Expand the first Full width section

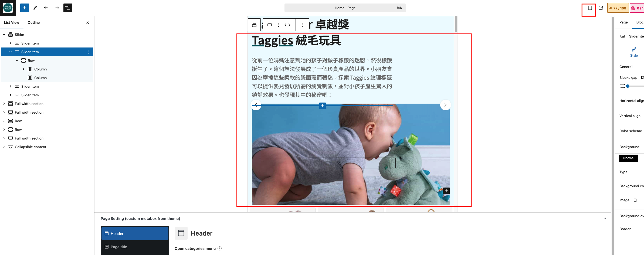coord(4,104)
